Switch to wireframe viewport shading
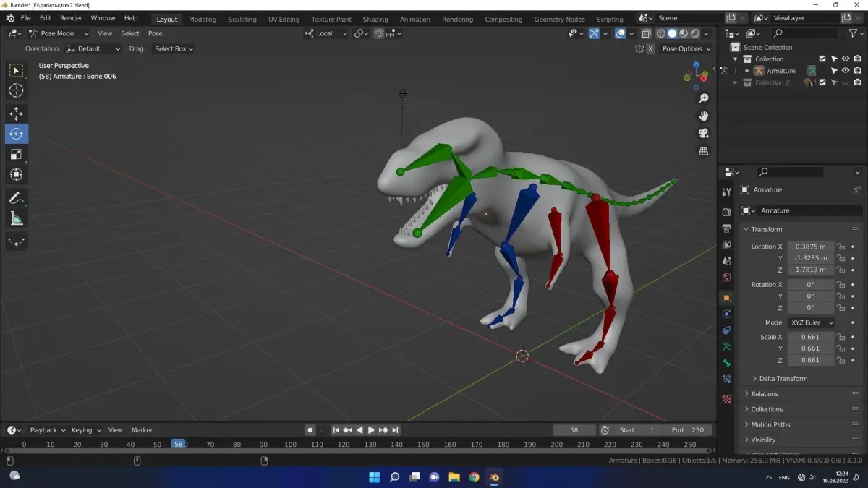Image resolution: width=868 pixels, height=488 pixels. 660,33
